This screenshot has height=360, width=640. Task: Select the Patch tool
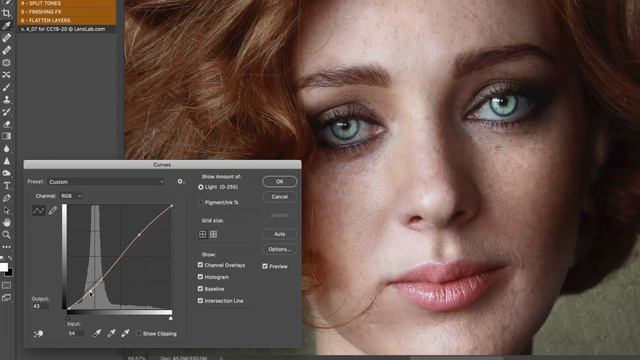click(6, 62)
